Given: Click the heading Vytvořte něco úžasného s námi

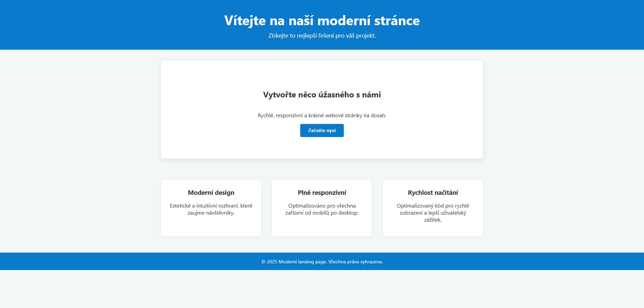Looking at the screenshot, I should [322, 95].
